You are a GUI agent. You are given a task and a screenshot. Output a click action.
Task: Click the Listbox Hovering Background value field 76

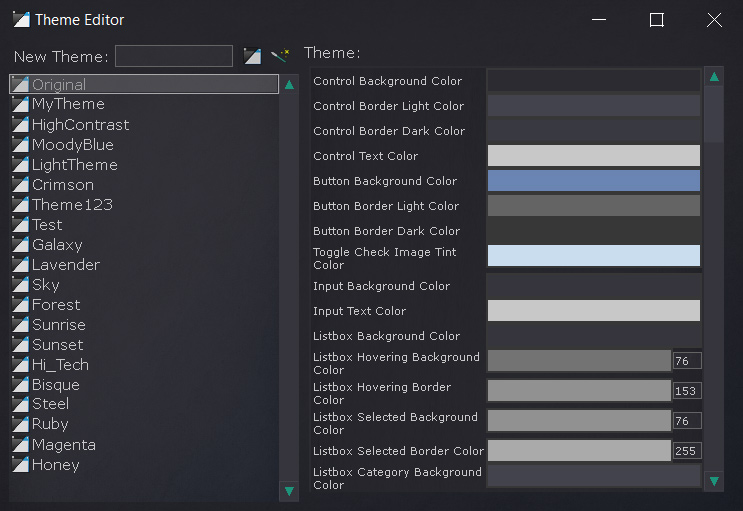click(687, 361)
